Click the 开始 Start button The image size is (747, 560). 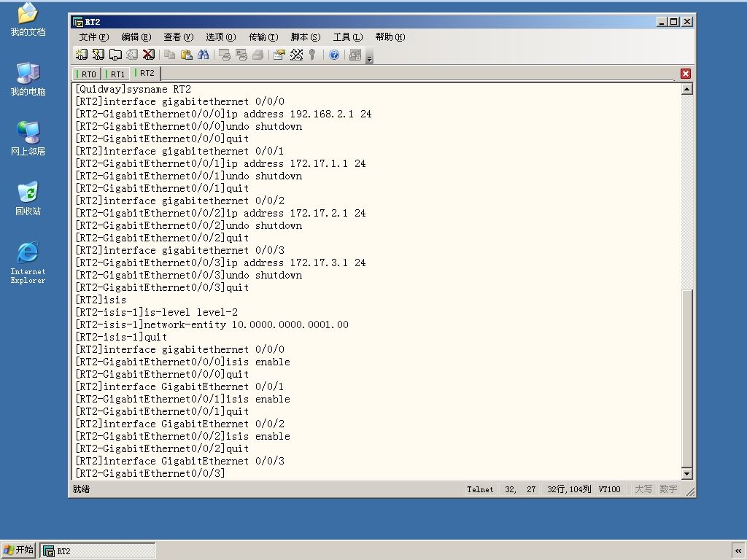18,550
